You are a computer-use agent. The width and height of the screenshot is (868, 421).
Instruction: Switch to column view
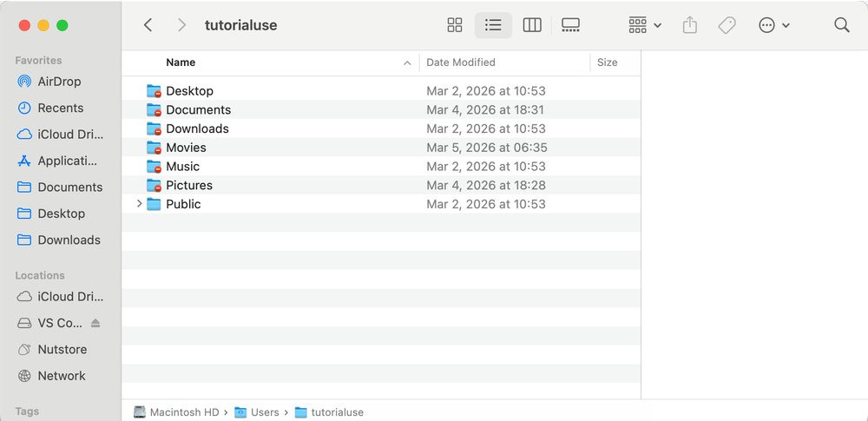point(532,25)
